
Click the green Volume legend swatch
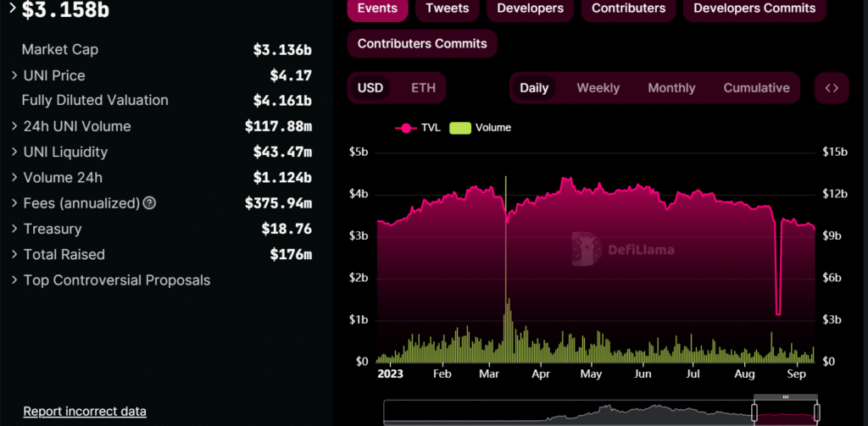pos(459,128)
